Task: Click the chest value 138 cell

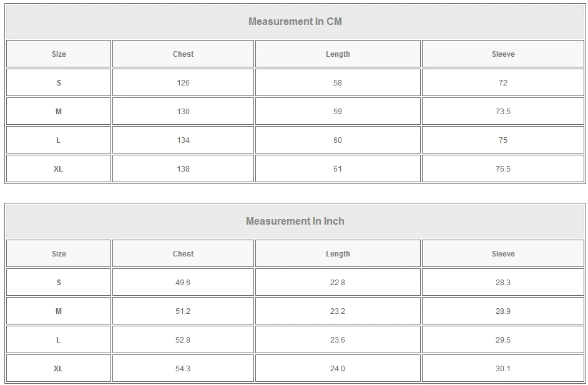Action: pyautogui.click(x=183, y=169)
